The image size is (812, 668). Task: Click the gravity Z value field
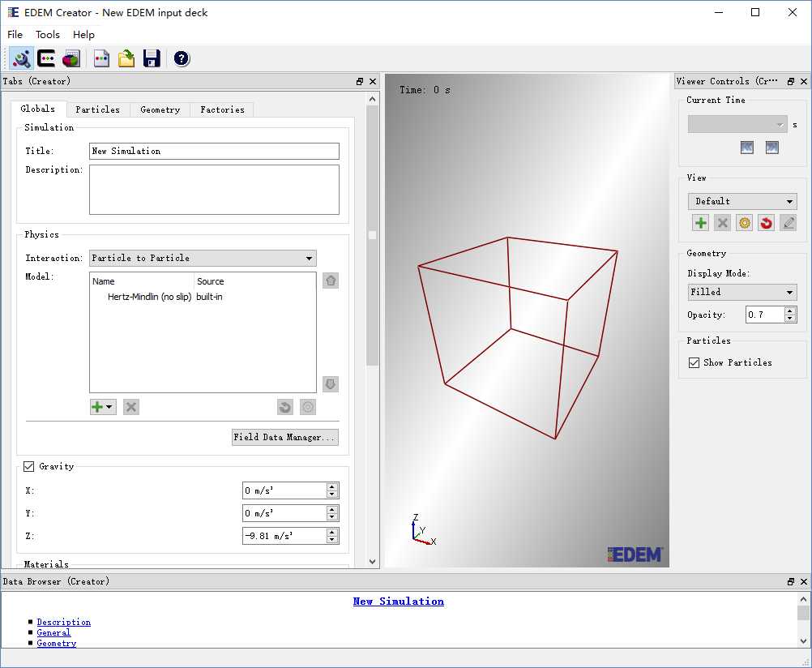[284, 536]
